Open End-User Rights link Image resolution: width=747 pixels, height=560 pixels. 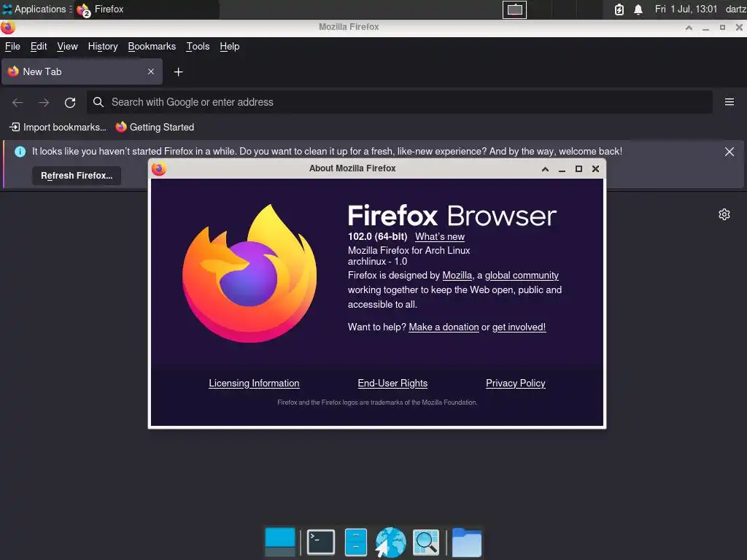pos(392,384)
